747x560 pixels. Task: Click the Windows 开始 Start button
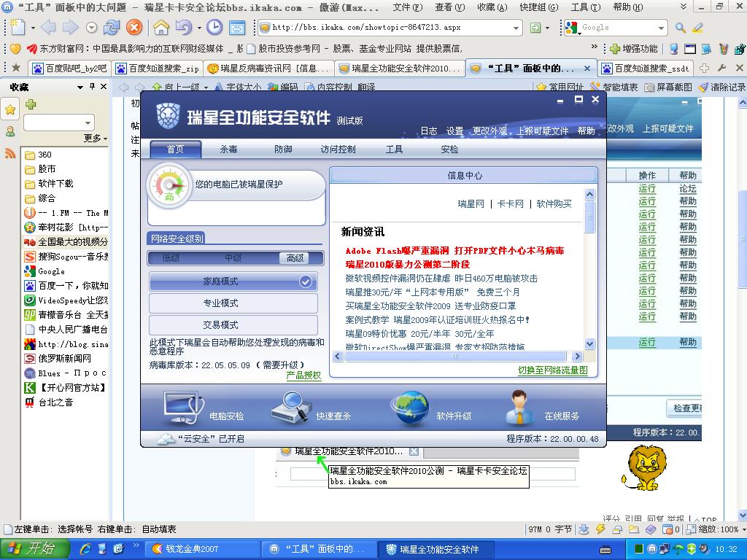[x=34, y=548]
